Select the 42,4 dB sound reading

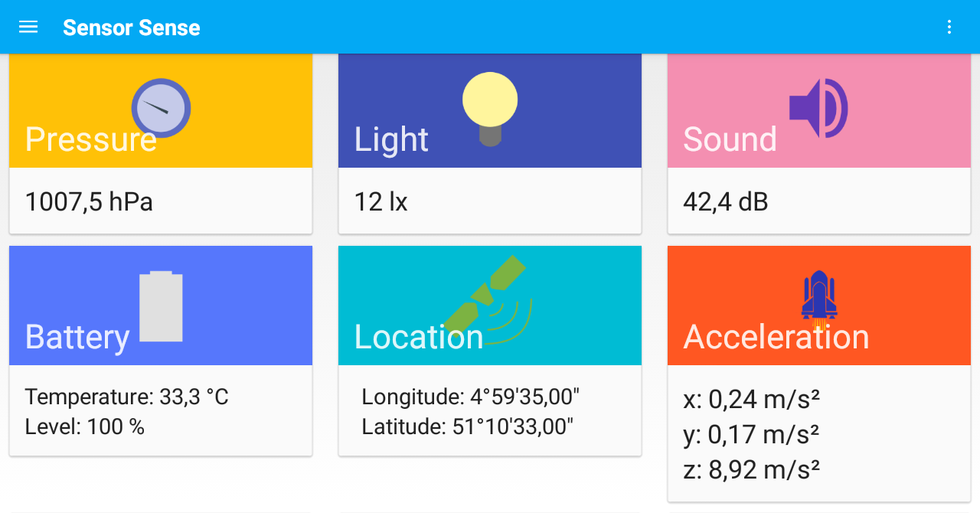pos(726,201)
